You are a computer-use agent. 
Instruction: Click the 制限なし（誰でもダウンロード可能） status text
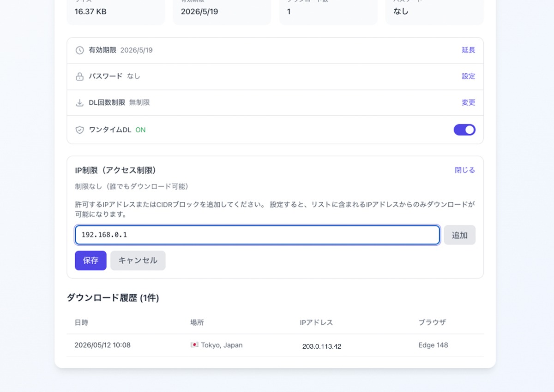132,187
